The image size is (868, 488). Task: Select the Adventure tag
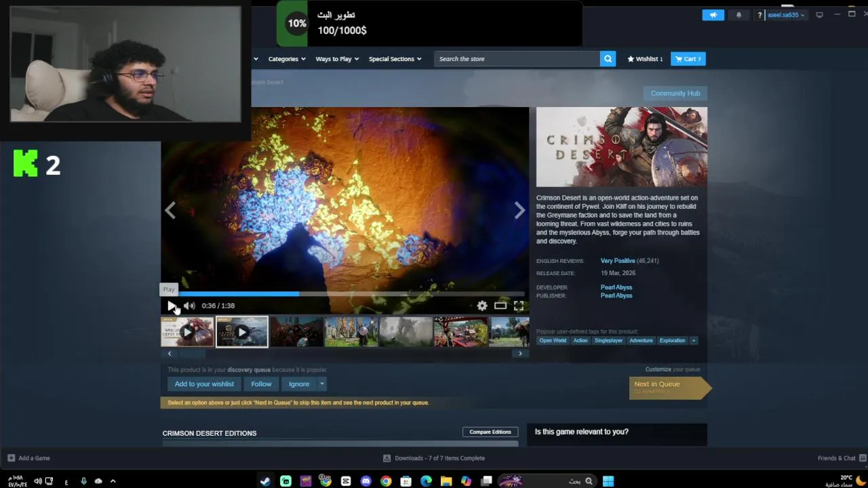click(x=641, y=340)
